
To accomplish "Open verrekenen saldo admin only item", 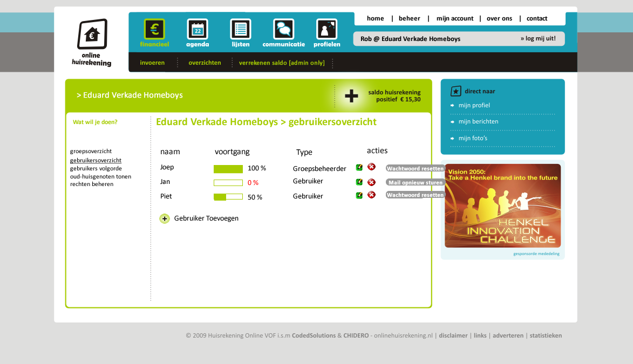I will pyautogui.click(x=282, y=63).
